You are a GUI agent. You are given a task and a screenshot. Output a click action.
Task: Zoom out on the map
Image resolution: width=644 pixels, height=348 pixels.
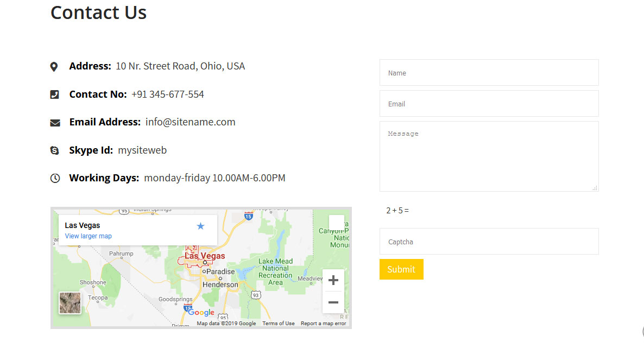[x=333, y=302]
